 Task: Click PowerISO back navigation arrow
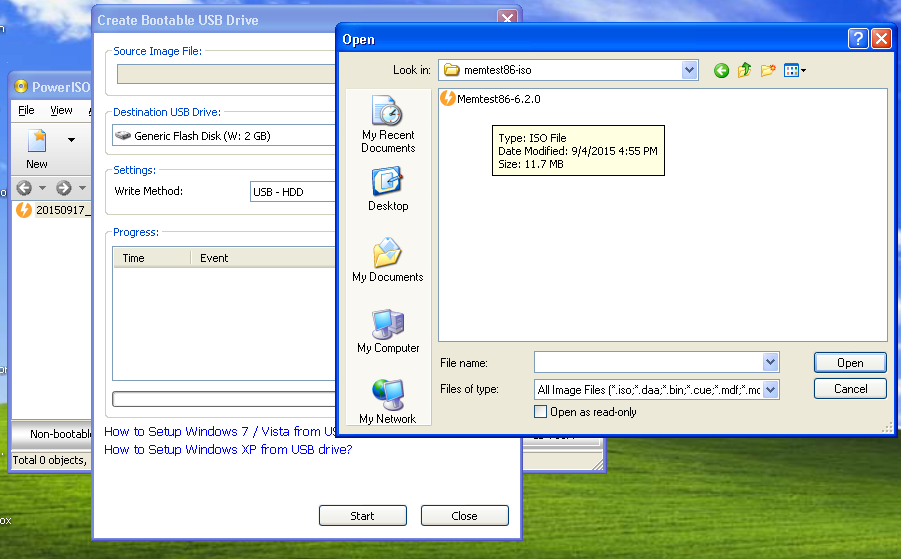[x=24, y=188]
